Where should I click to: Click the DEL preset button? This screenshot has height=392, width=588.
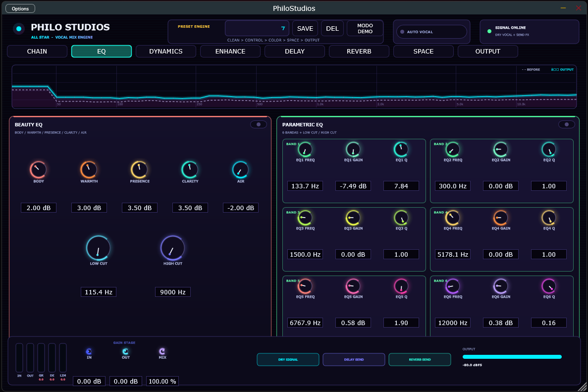[332, 29]
